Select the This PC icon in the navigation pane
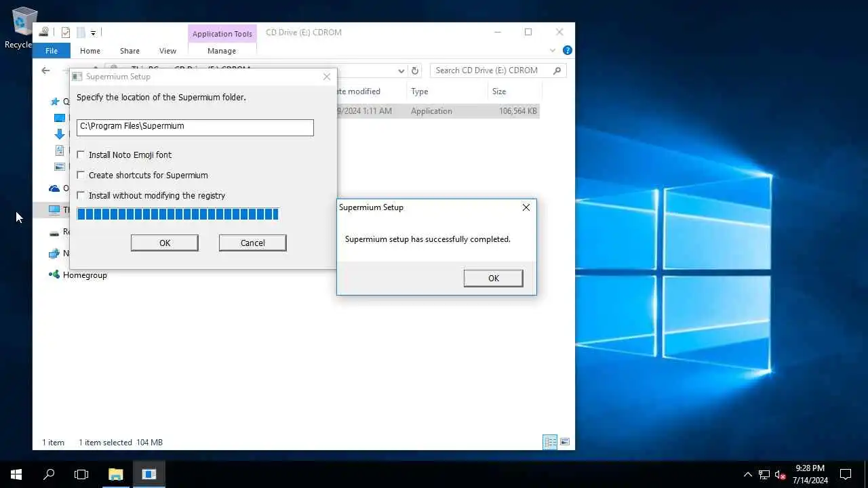This screenshot has height=488, width=868. tap(54, 210)
